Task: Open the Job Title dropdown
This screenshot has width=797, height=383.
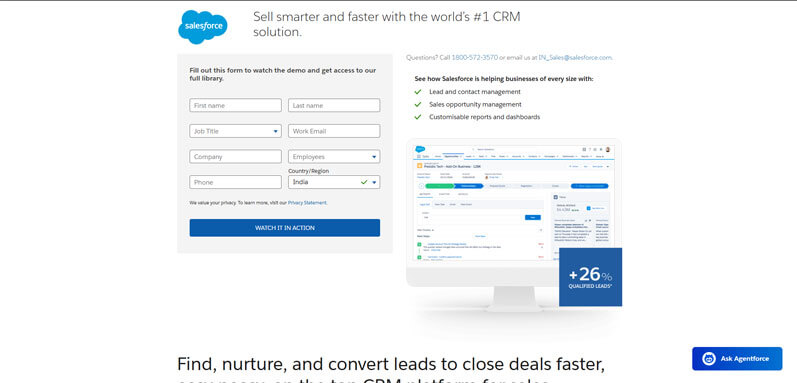Action: pyautogui.click(x=235, y=131)
